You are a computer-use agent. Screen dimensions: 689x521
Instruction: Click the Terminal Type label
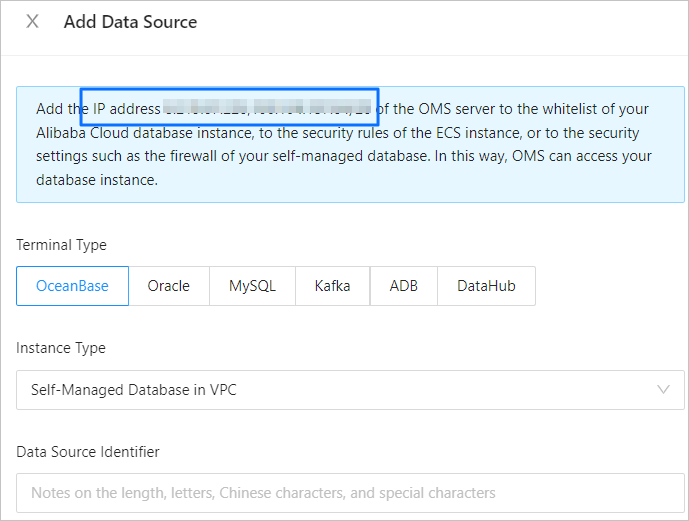click(61, 245)
